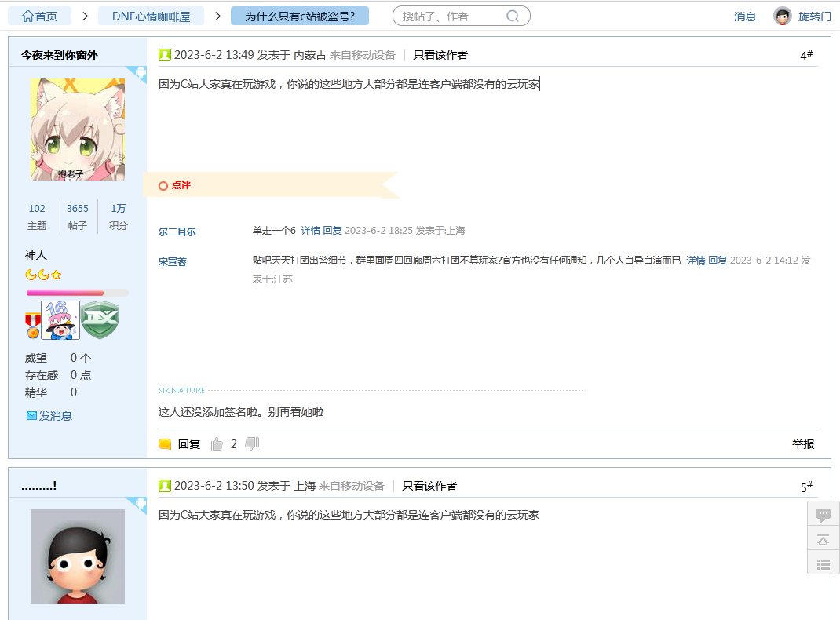This screenshot has width=840, height=620.
Task: Open the profile of user .........!
Action: (x=39, y=486)
